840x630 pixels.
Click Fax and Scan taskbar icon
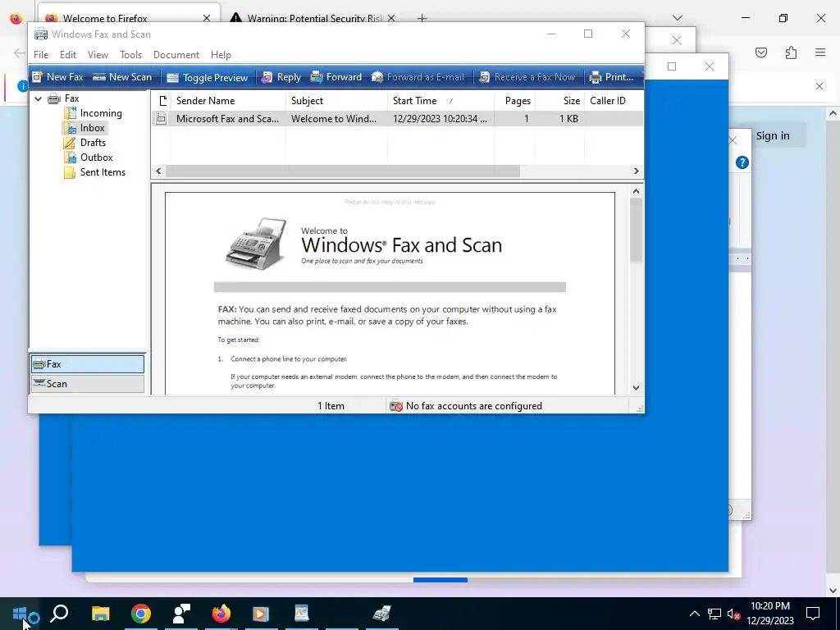pyautogui.click(x=382, y=614)
